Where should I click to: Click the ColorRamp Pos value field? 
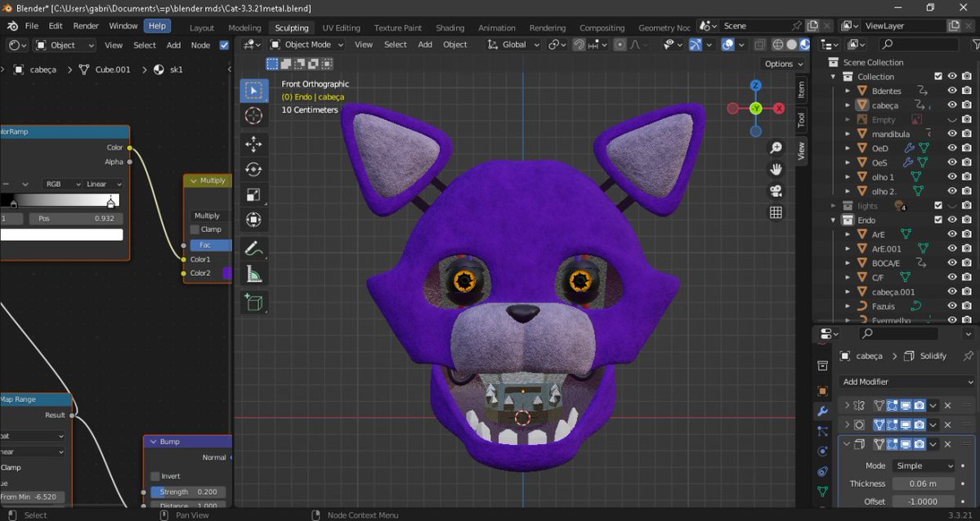(75, 219)
